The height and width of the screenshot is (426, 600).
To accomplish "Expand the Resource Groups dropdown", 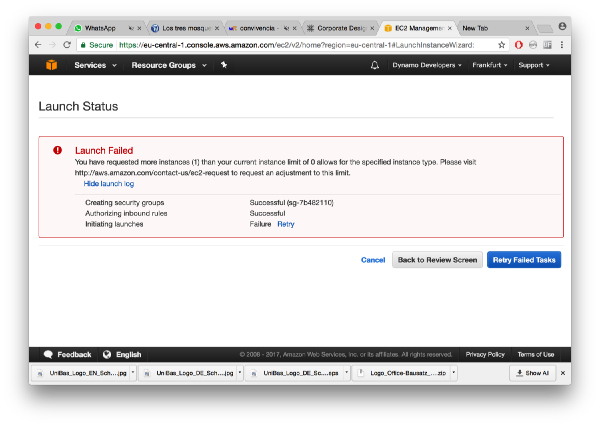I will (169, 65).
